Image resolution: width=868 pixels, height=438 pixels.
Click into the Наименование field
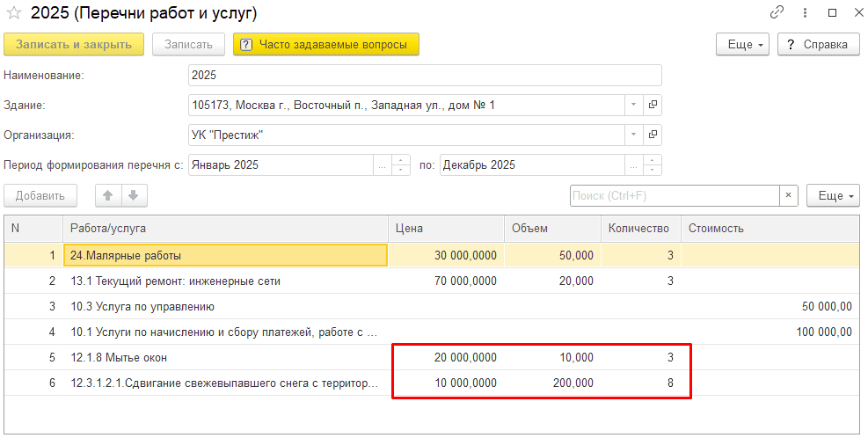(x=425, y=76)
